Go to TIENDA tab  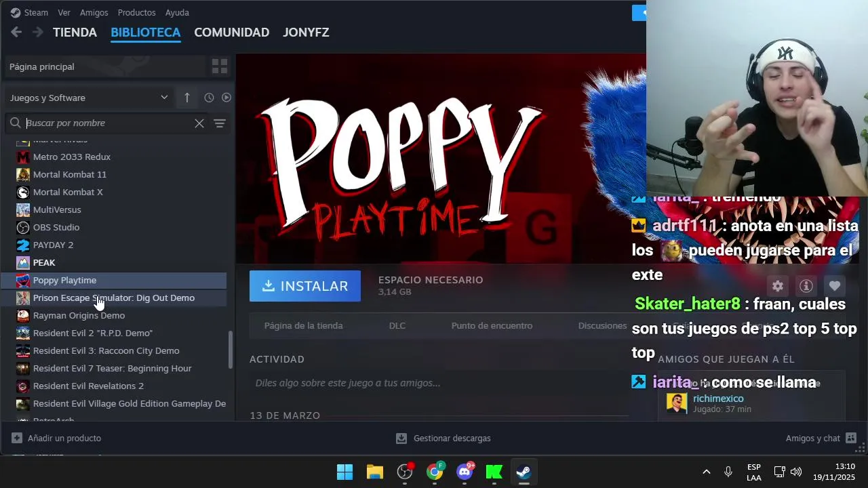[75, 32]
